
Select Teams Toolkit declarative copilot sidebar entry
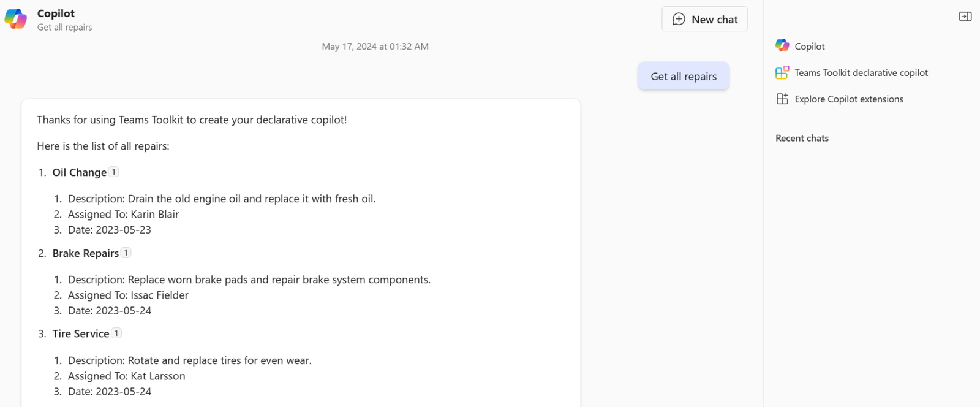point(860,72)
